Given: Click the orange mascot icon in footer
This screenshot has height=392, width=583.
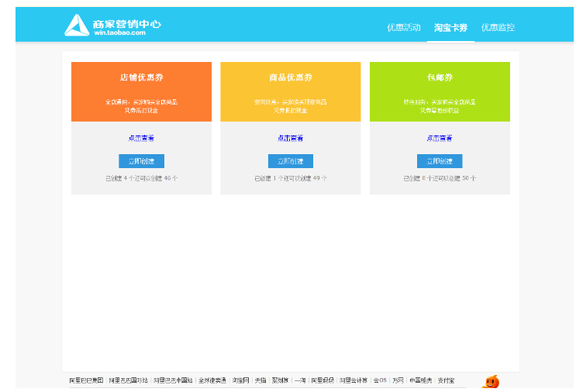Looking at the screenshot, I should click(491, 382).
